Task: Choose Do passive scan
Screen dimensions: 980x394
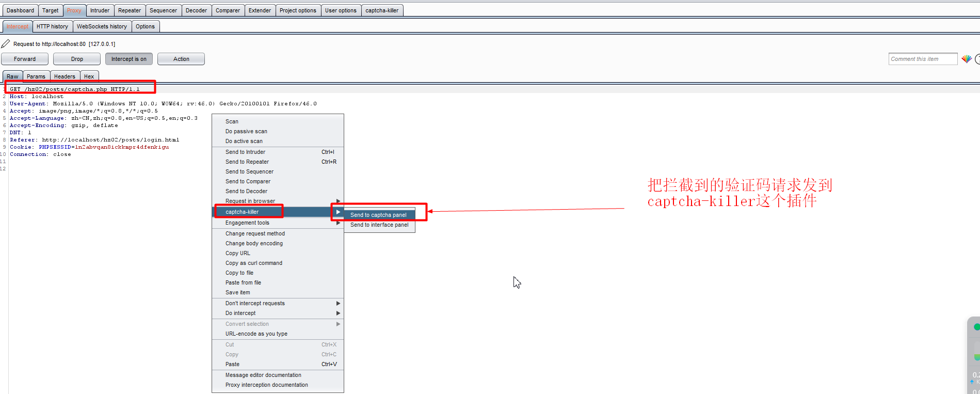Action: (x=278, y=132)
